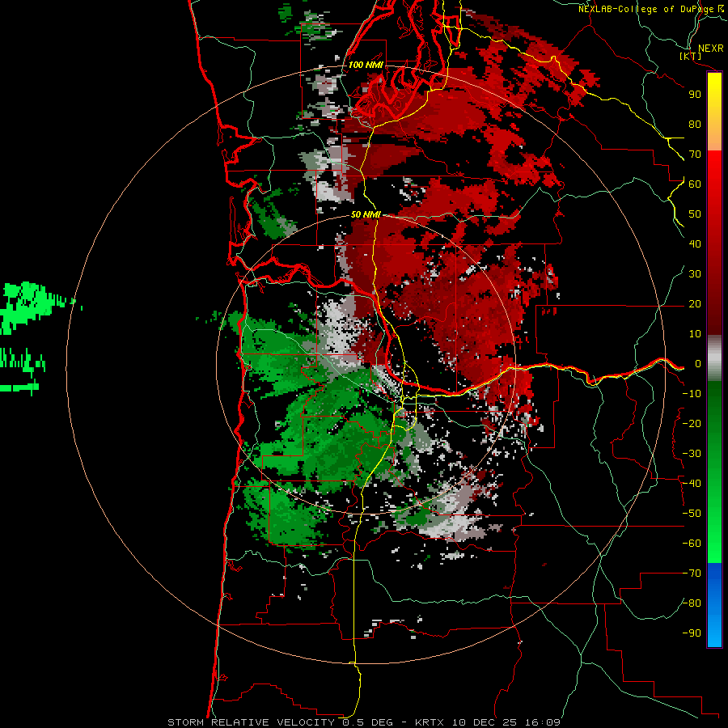Image resolution: width=728 pixels, height=728 pixels.
Task: Select the -50 knot scale label
Action: 692,514
